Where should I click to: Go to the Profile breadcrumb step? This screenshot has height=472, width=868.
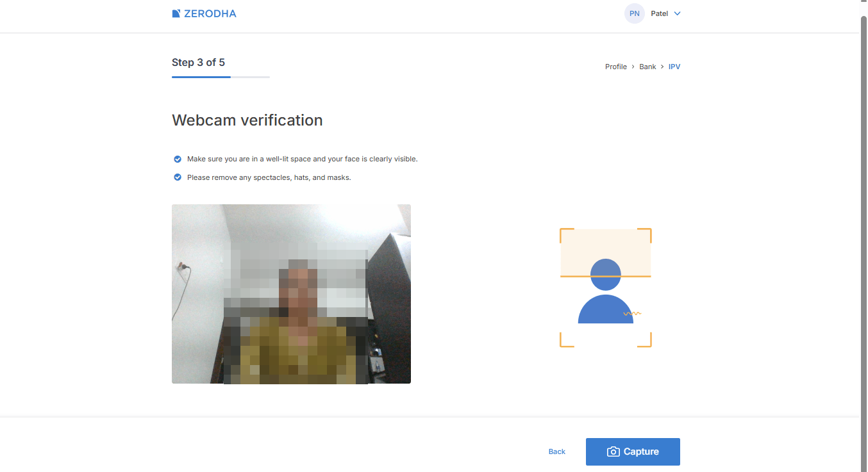tap(616, 67)
